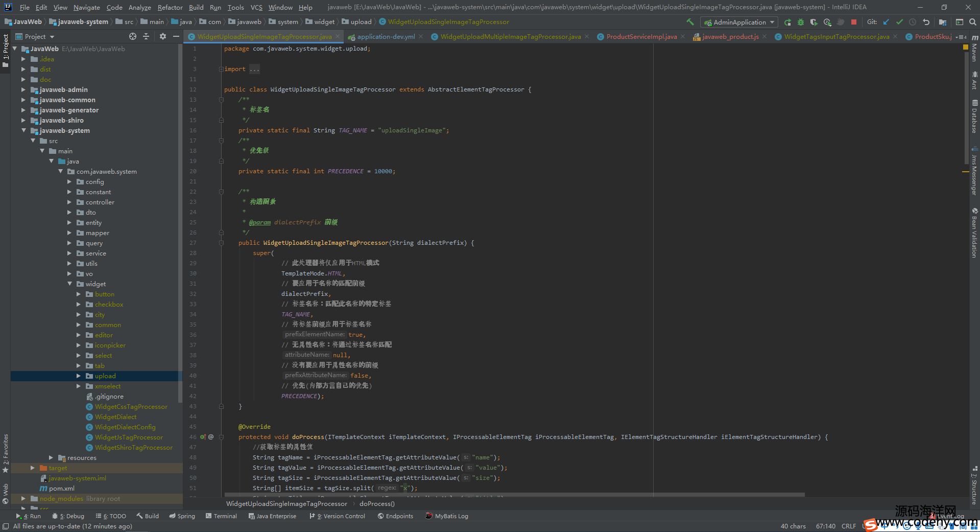Switch to the application-dev.yml tab
This screenshot has height=532, width=980.
coord(386,36)
